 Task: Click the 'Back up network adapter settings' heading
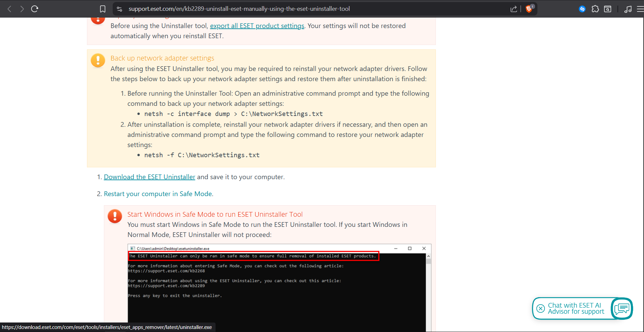click(x=162, y=58)
